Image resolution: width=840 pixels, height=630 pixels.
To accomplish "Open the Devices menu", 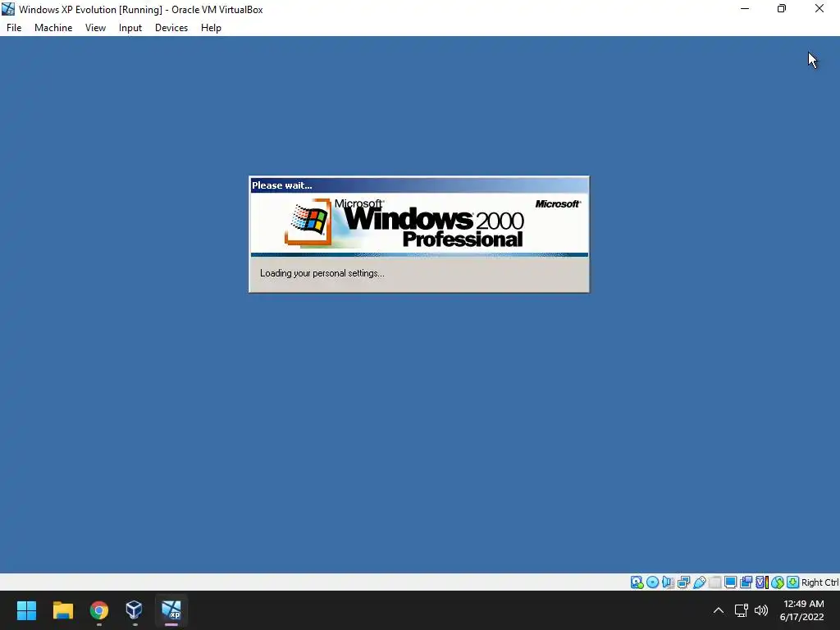I will 171,28.
